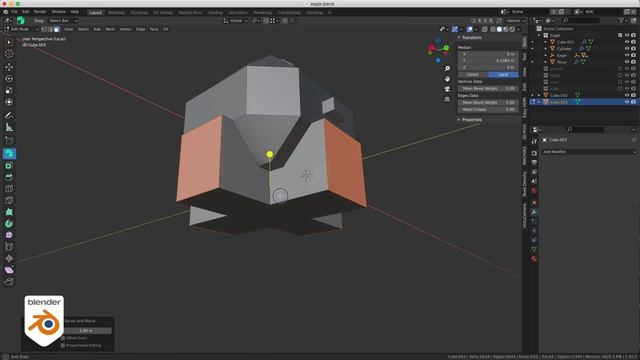
Task: Select the Scale tool
Action: tap(9, 90)
